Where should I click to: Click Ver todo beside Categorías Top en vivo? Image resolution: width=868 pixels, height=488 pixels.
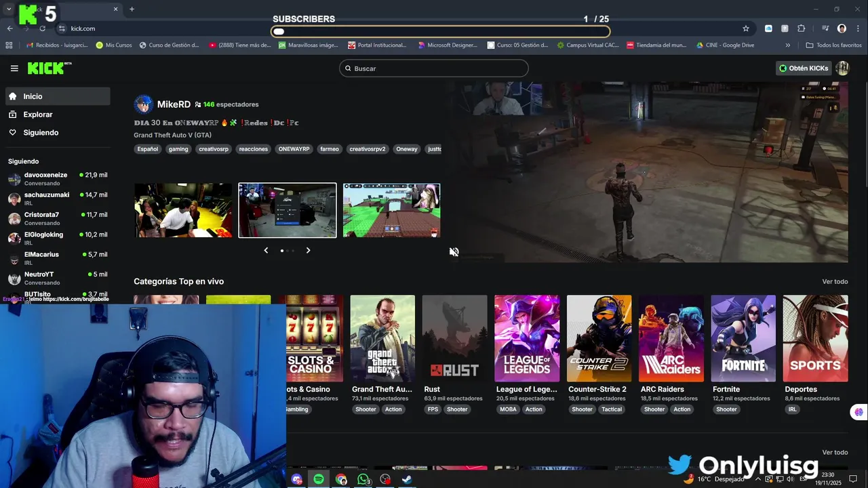tap(835, 281)
